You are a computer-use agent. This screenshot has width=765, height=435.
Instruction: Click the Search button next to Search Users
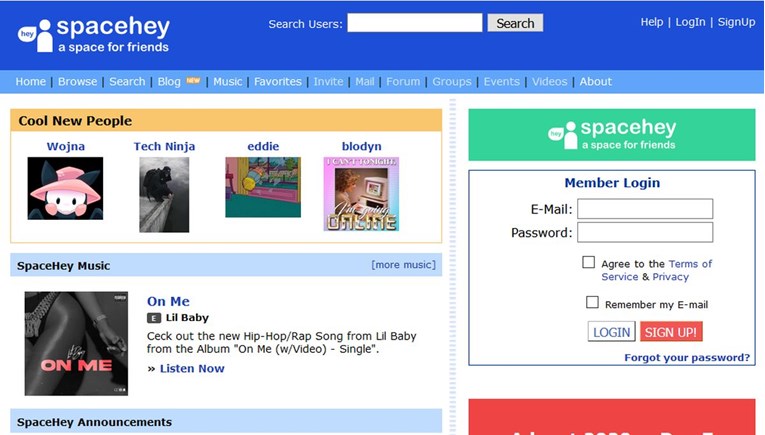515,23
